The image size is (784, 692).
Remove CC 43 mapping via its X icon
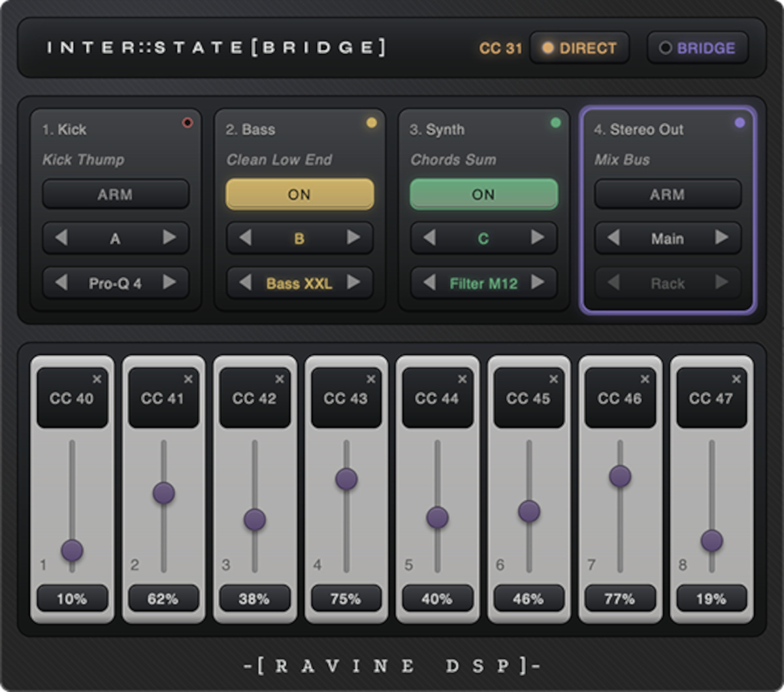pos(371,379)
